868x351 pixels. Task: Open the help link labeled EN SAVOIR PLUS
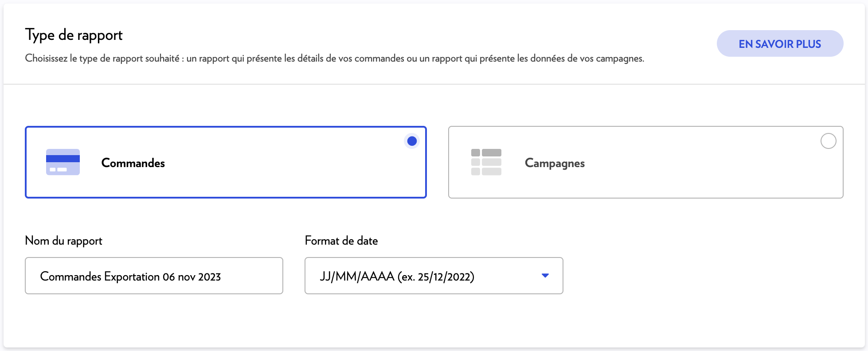[x=780, y=43]
